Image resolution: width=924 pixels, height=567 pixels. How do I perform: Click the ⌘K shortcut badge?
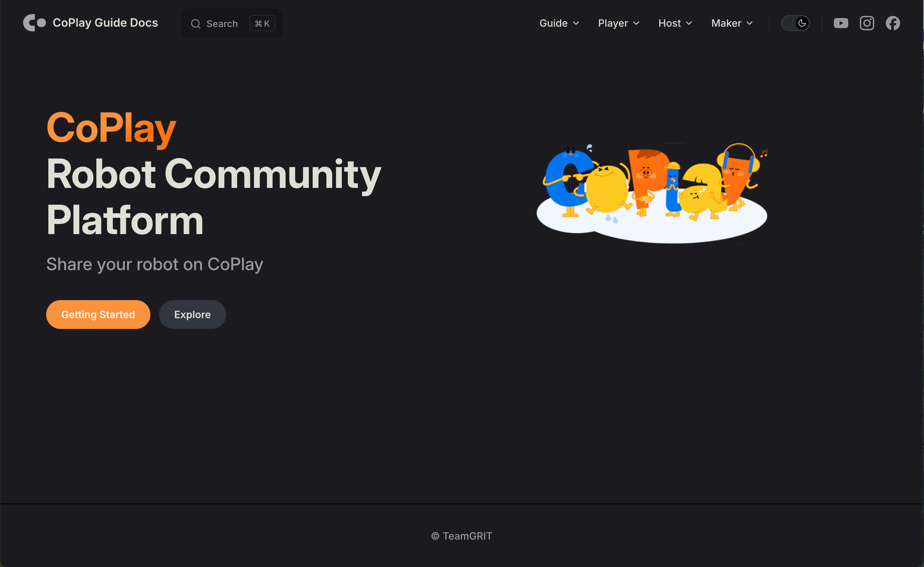pyautogui.click(x=262, y=23)
